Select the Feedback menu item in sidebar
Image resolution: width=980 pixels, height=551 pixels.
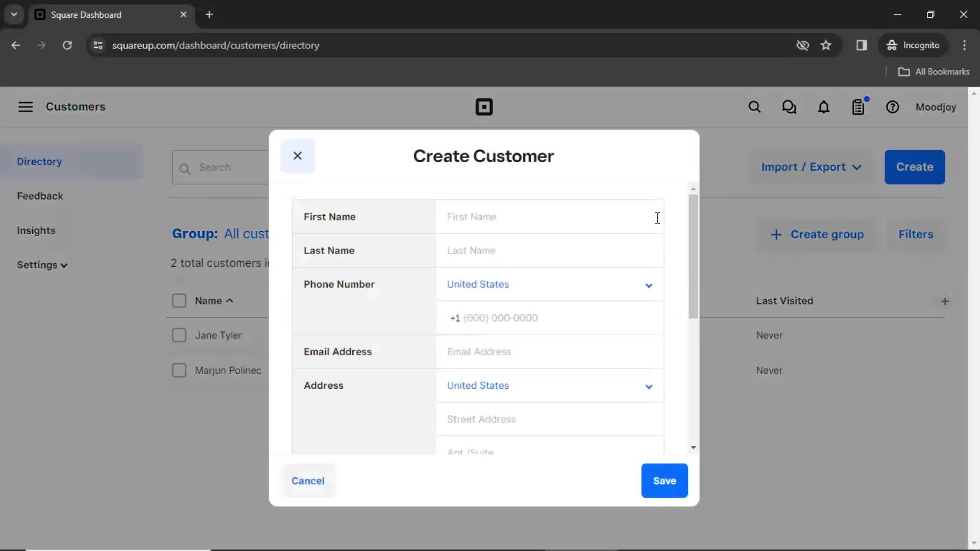coord(39,196)
